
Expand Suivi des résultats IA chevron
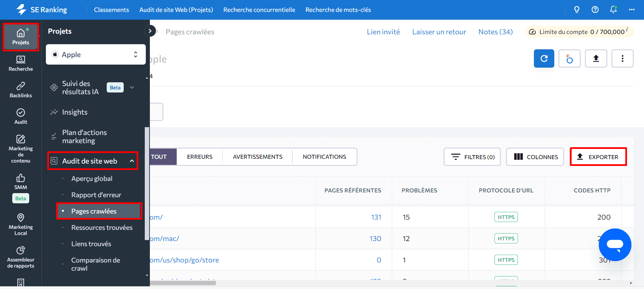coord(132,87)
